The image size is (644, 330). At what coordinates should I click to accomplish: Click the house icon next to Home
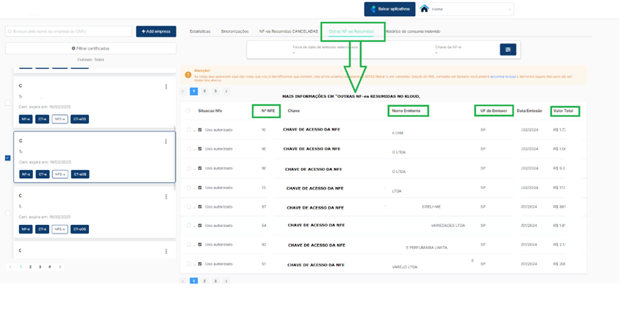pyautogui.click(x=424, y=9)
